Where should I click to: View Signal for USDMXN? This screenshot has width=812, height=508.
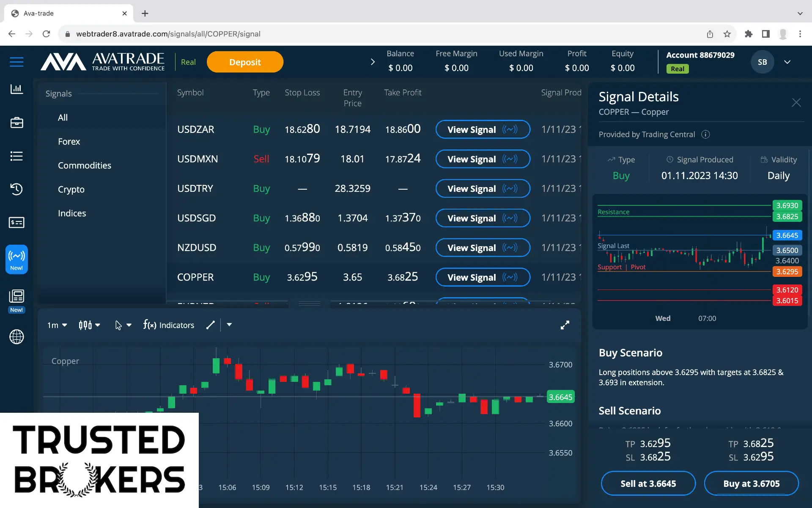(483, 159)
